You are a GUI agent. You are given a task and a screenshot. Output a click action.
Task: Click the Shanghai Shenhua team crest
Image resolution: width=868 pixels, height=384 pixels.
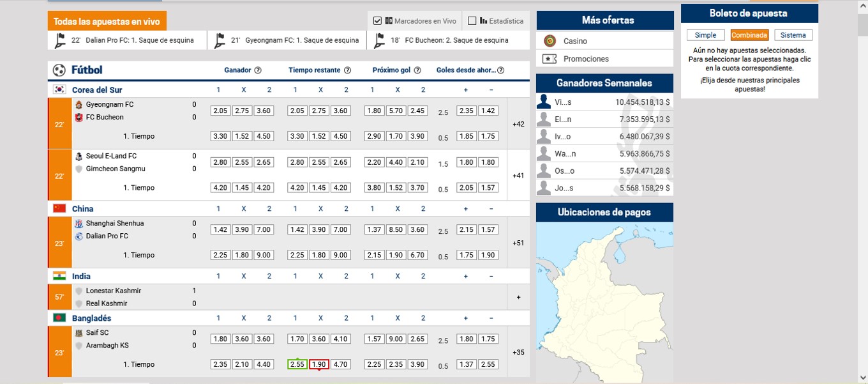(x=79, y=224)
